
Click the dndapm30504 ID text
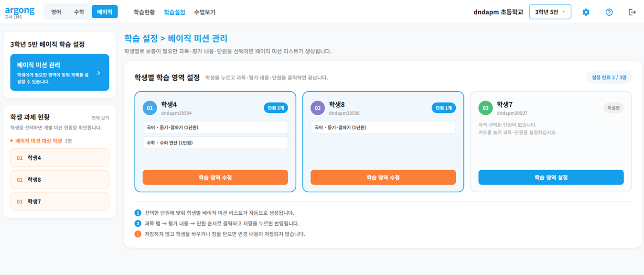pyautogui.click(x=176, y=113)
